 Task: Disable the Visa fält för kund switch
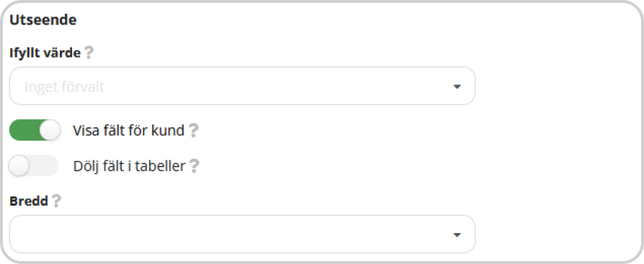click(x=35, y=130)
